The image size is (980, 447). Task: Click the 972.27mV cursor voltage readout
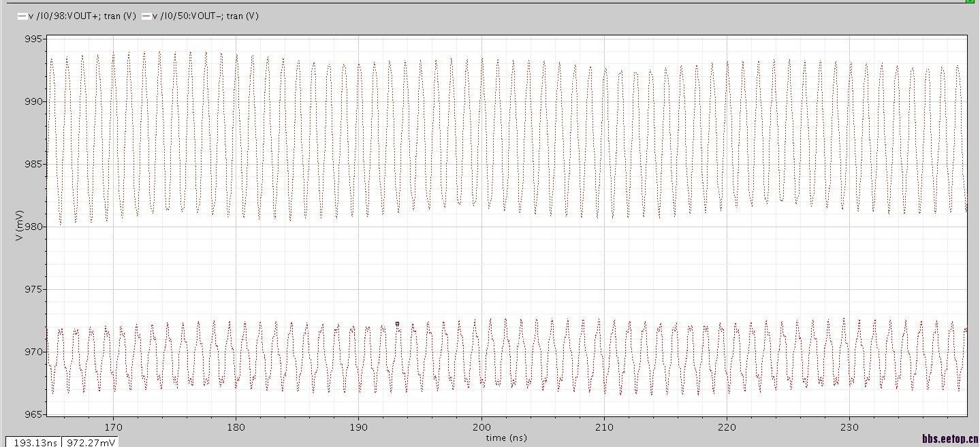(x=90, y=442)
